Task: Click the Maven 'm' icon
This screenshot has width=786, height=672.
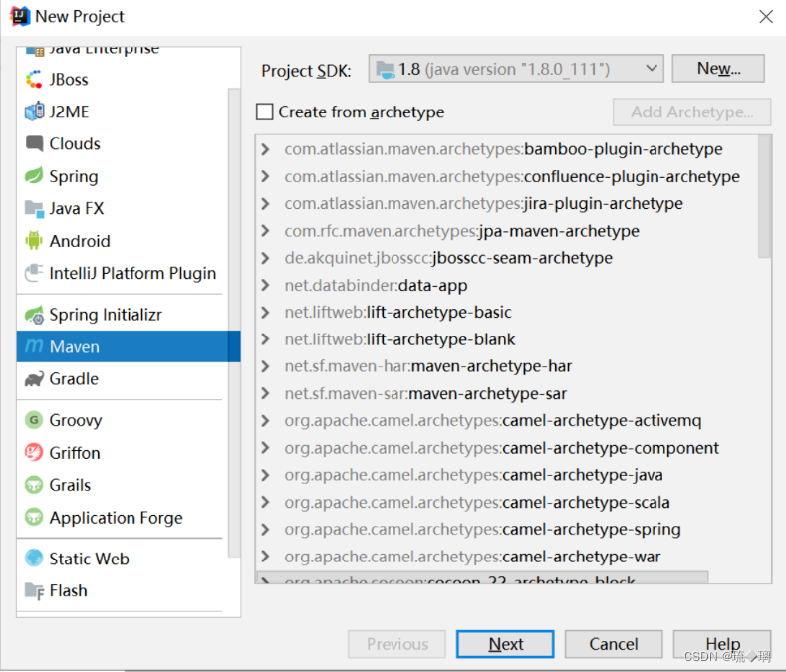Action: click(34, 346)
